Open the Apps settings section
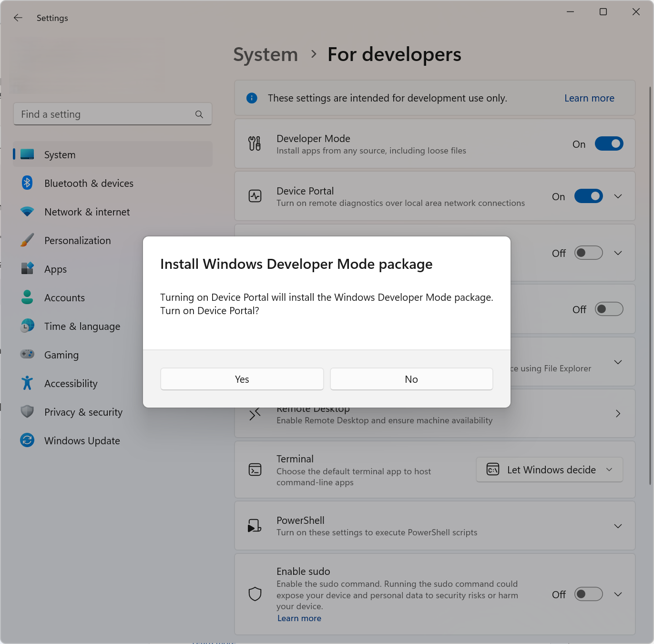This screenshot has width=654, height=644. (55, 269)
